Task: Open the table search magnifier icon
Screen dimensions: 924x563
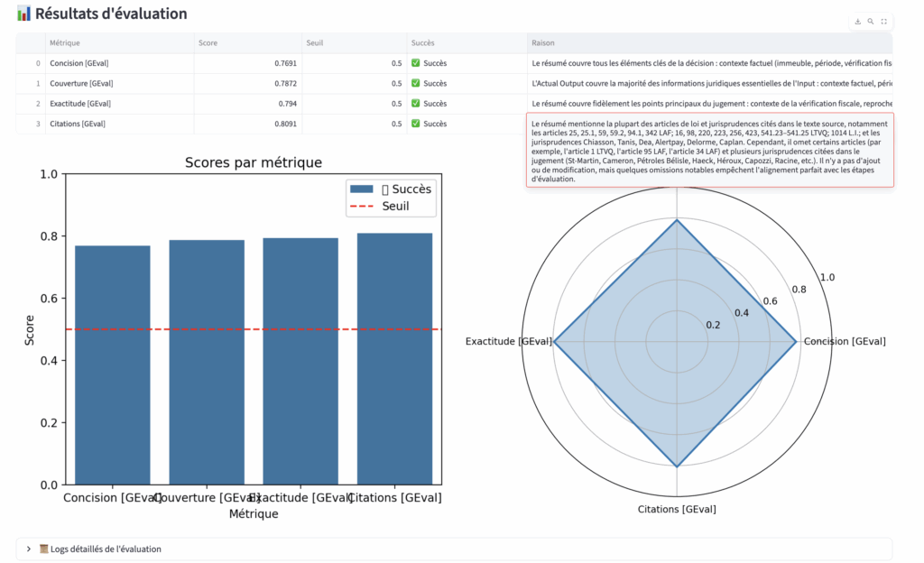Action: point(870,21)
